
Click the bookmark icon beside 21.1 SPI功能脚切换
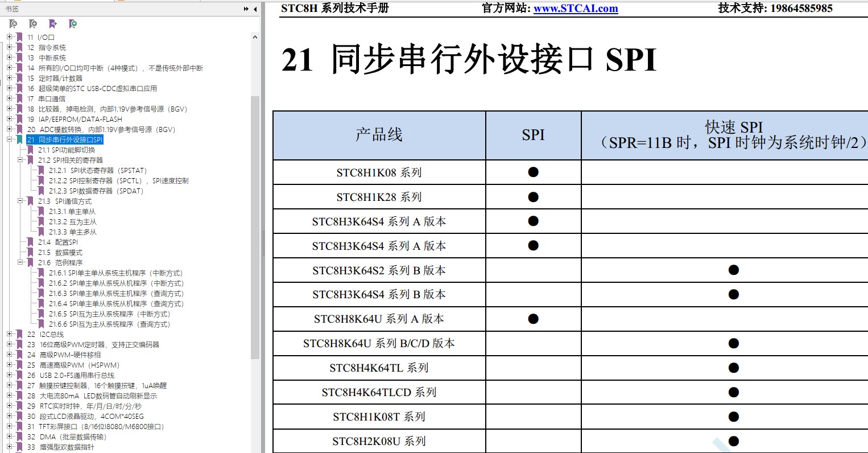click(31, 150)
